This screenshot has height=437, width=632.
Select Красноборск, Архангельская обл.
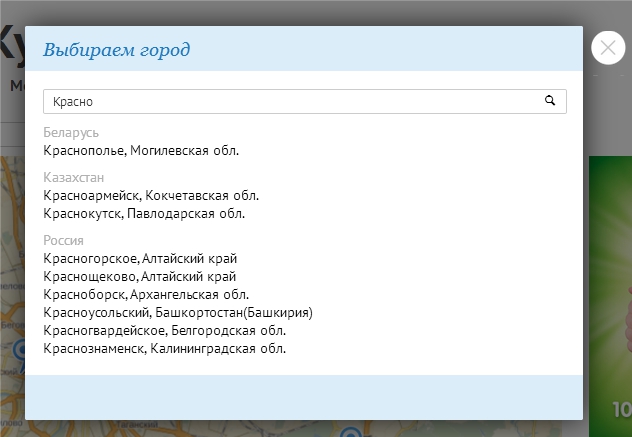click(146, 294)
